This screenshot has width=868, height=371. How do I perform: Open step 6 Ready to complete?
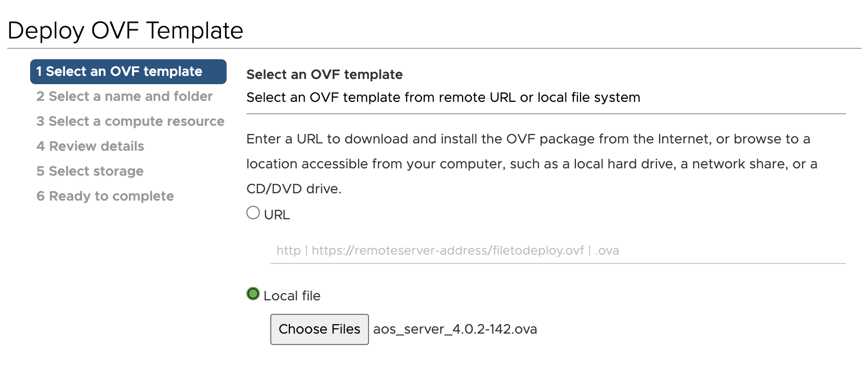(104, 196)
